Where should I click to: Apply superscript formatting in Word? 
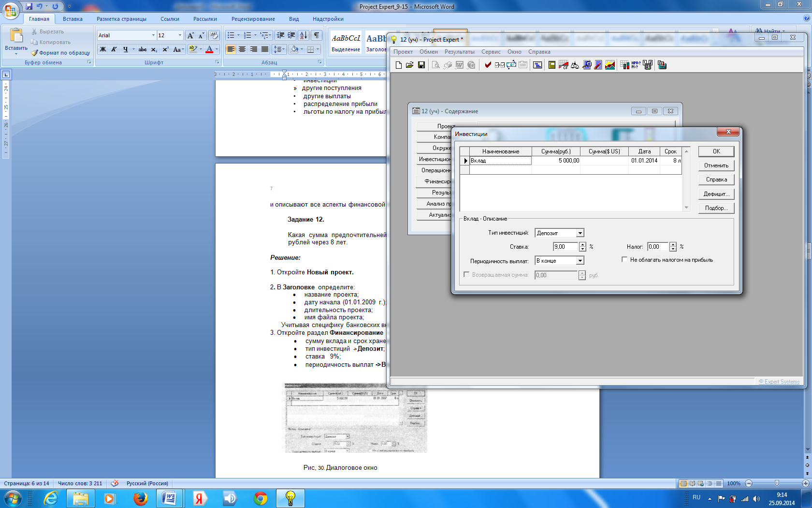pyautogui.click(x=165, y=49)
